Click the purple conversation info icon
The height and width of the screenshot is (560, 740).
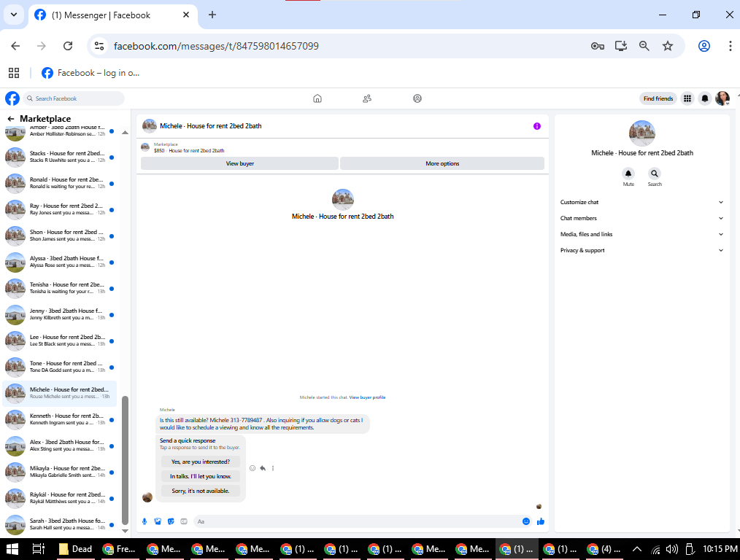click(537, 126)
